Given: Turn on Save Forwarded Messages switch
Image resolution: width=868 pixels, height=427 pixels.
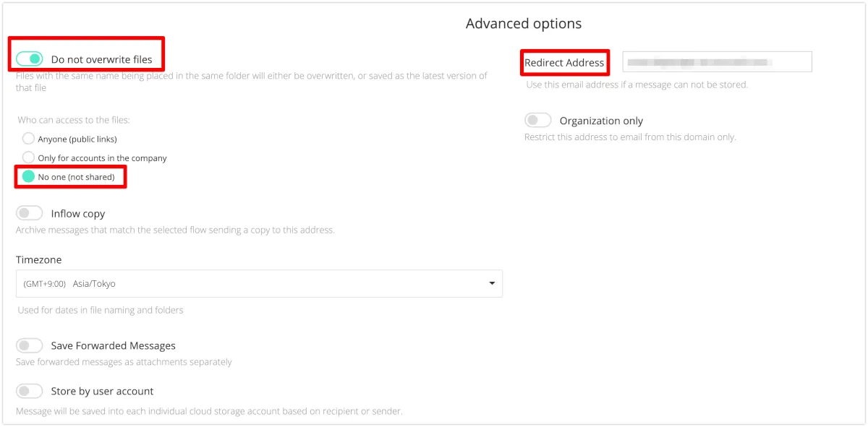Looking at the screenshot, I should [30, 345].
